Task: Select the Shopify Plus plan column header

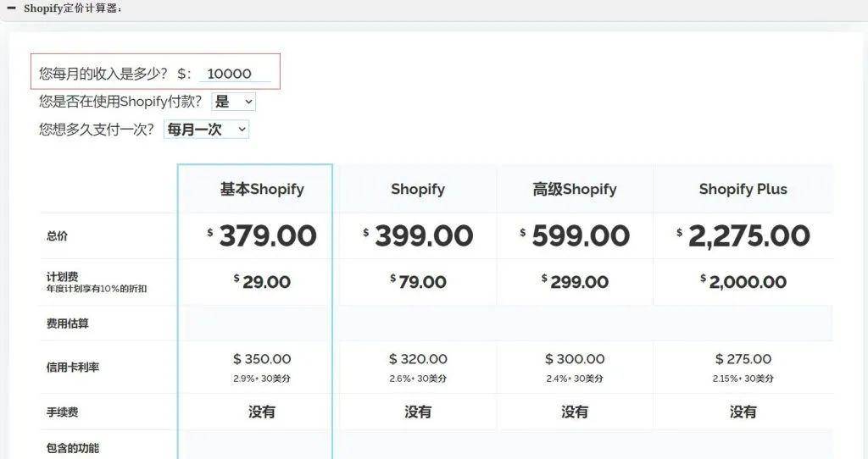Action: pos(743,189)
